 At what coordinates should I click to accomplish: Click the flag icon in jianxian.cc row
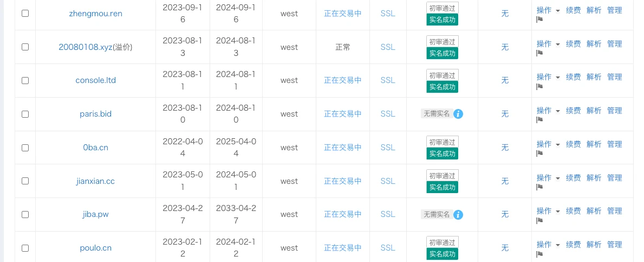(x=539, y=187)
